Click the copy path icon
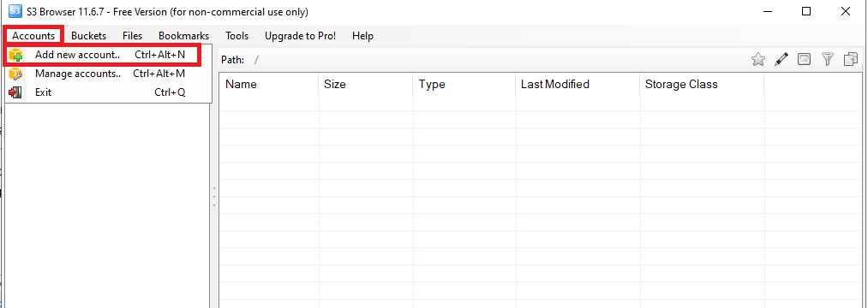 point(851,59)
